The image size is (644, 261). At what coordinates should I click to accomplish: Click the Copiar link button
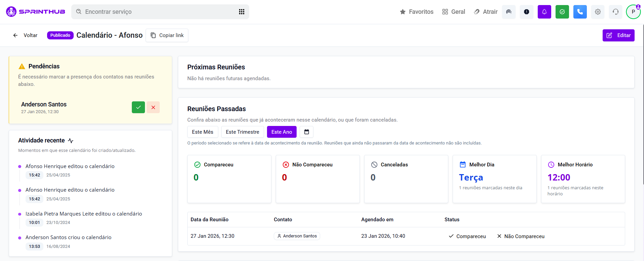click(x=167, y=35)
